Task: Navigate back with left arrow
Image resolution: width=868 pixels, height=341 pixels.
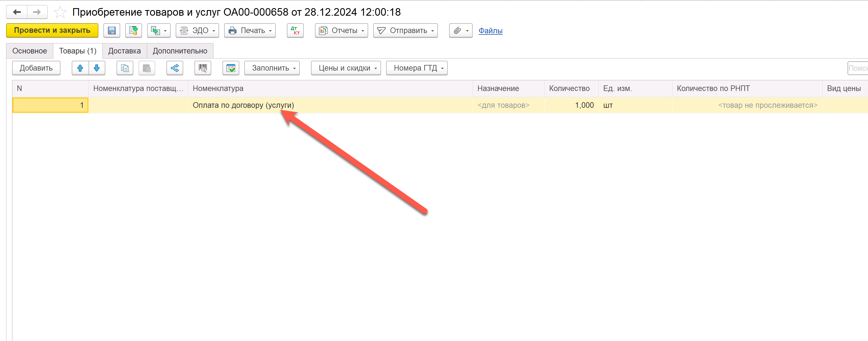Action: pos(17,12)
